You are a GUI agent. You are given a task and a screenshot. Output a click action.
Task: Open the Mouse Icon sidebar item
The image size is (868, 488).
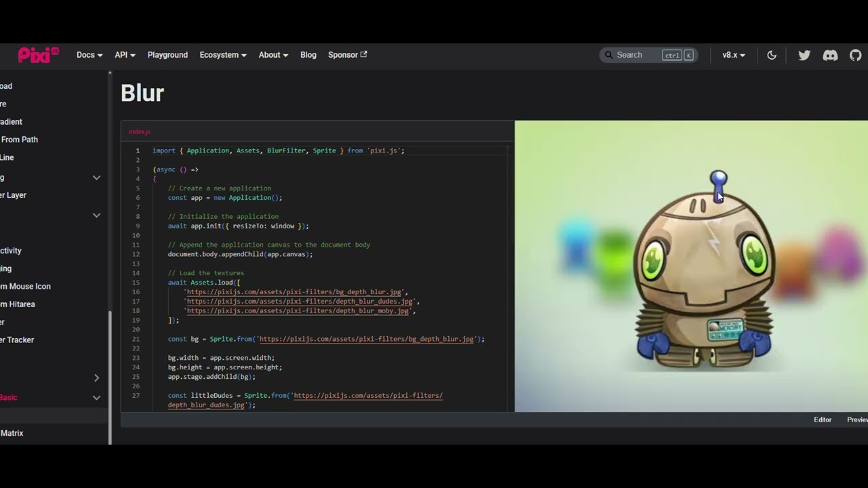[26, 287]
